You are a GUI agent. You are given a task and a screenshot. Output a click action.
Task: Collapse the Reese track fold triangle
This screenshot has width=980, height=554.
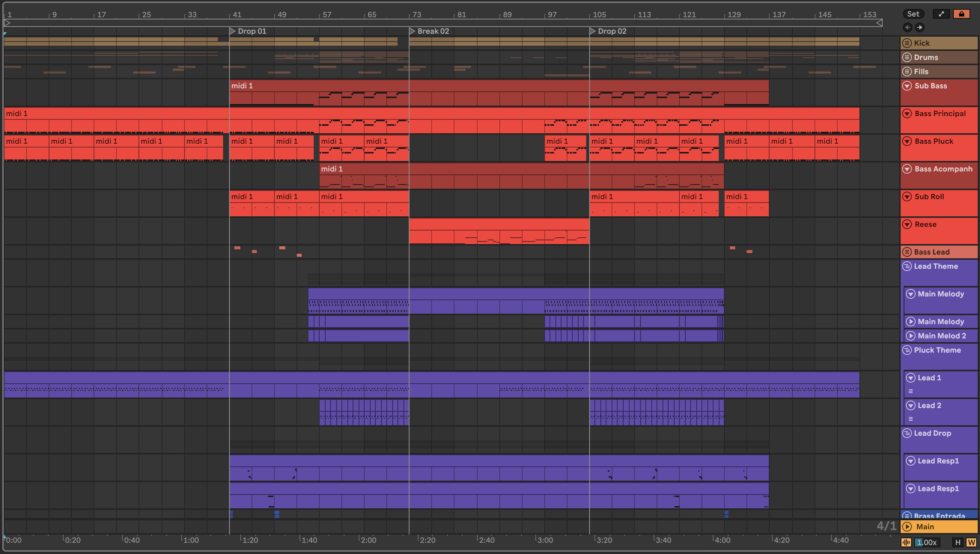tap(907, 224)
